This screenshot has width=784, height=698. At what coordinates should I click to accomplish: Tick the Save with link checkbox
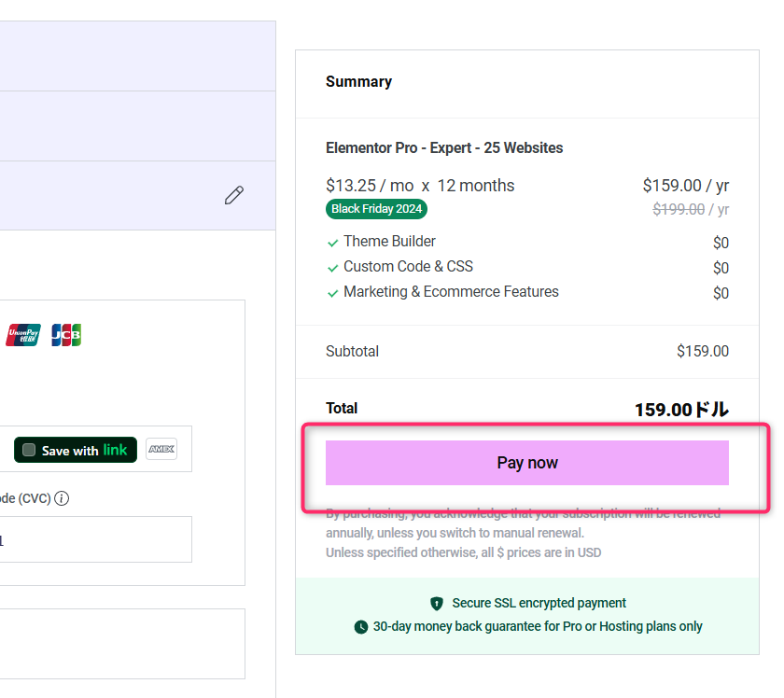tap(31, 451)
